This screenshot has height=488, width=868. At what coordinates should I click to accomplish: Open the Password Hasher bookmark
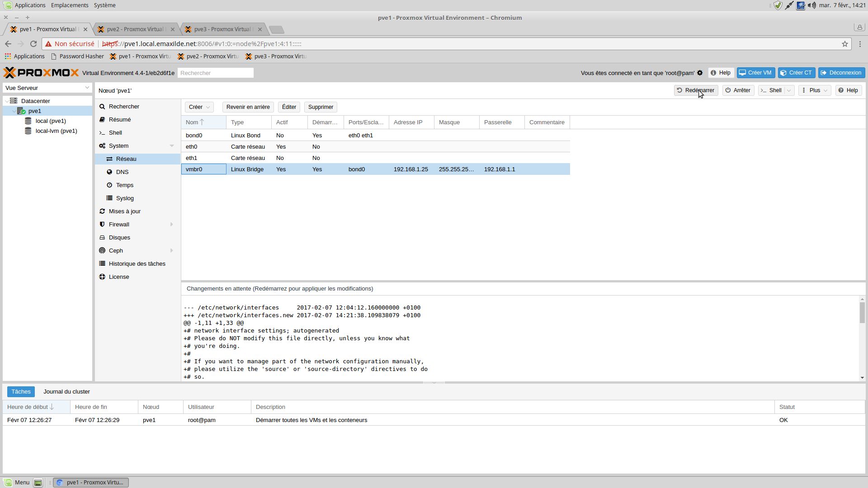77,56
